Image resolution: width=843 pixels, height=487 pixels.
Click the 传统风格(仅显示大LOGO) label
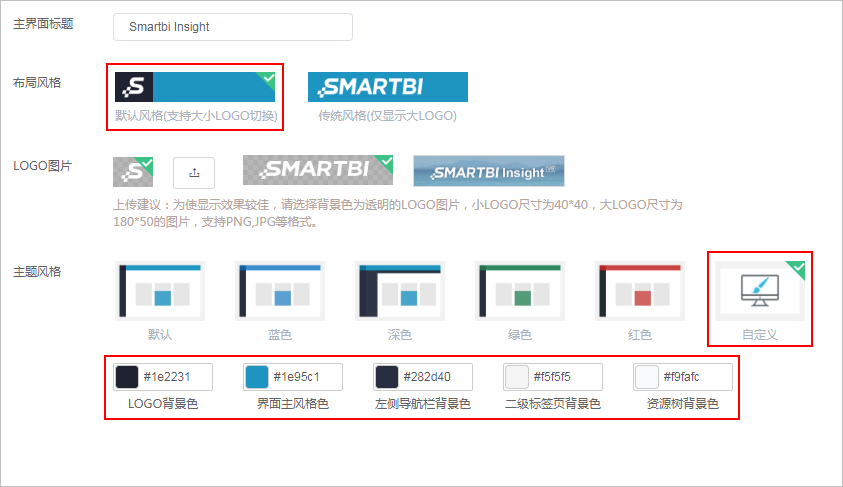click(x=388, y=116)
